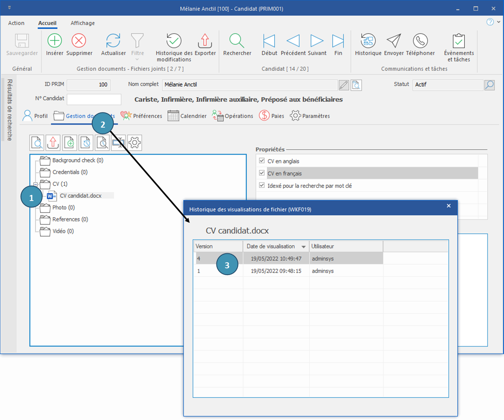Click the Téléphoner icon
504x420 pixels.
click(420, 41)
